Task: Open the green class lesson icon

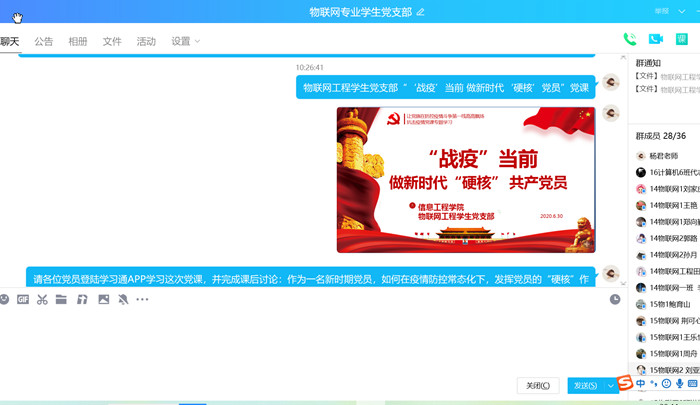Action: tap(682, 39)
